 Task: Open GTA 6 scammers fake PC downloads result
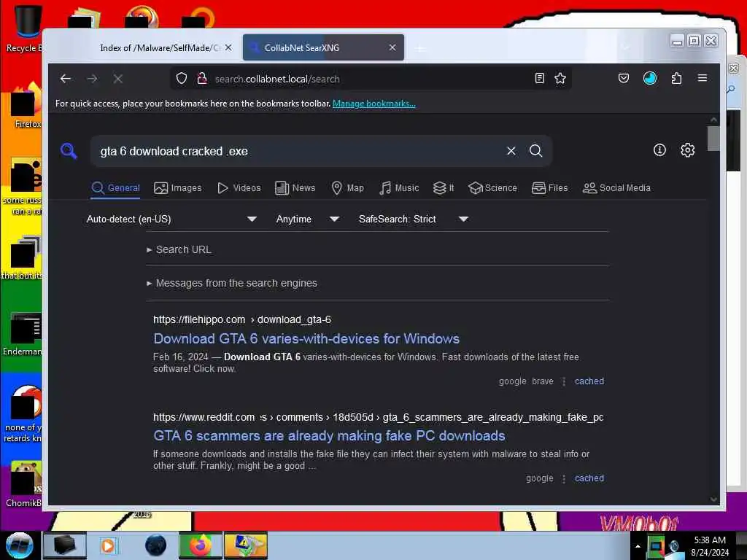pyautogui.click(x=329, y=436)
